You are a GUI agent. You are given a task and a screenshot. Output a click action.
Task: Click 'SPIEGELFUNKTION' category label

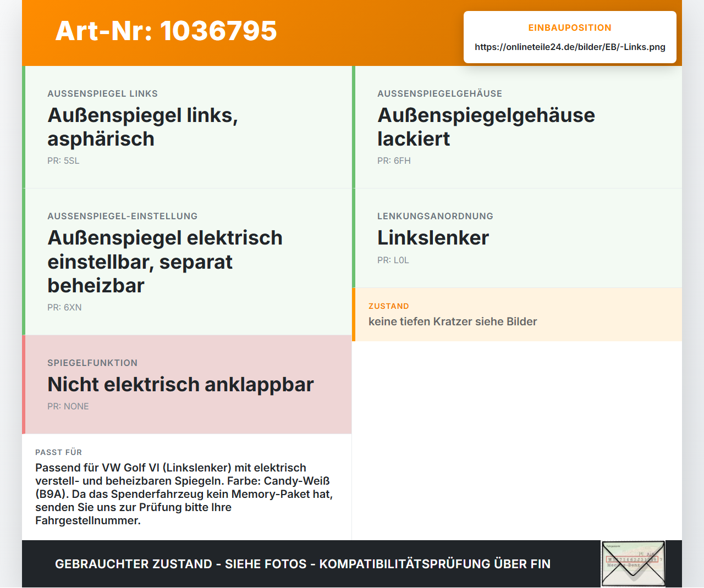92,363
